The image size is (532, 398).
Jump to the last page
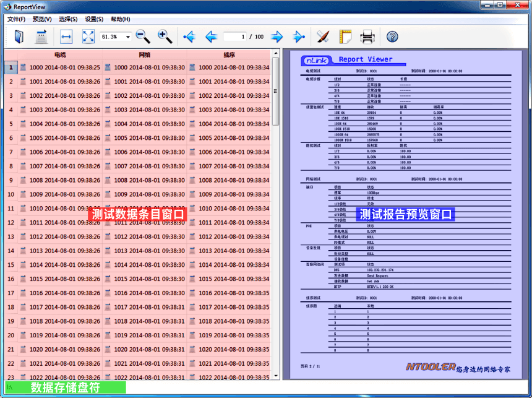[298, 37]
